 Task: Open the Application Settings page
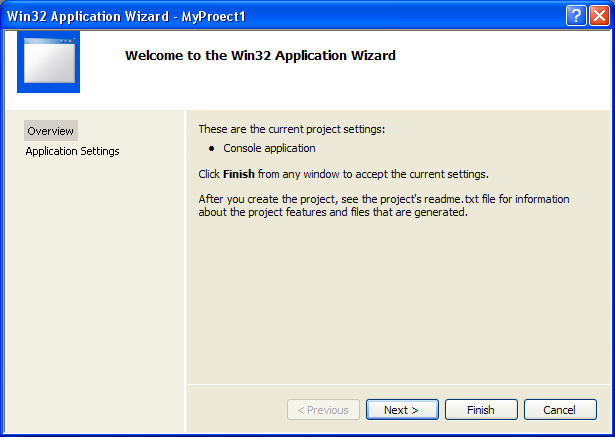(x=72, y=151)
